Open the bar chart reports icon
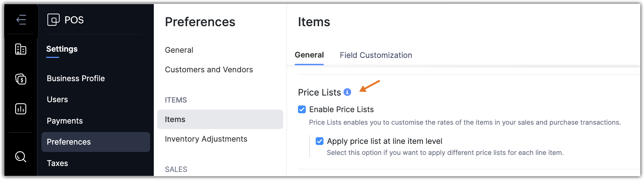644x180 pixels. (x=21, y=109)
